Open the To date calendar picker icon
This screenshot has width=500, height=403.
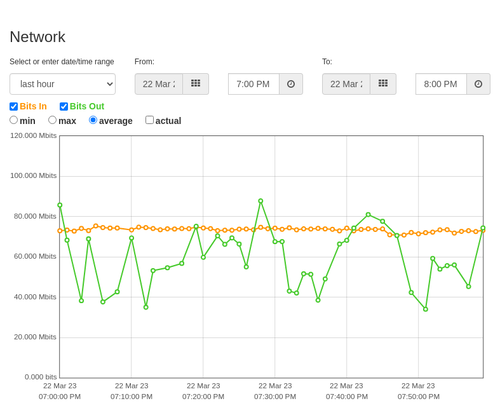click(383, 84)
